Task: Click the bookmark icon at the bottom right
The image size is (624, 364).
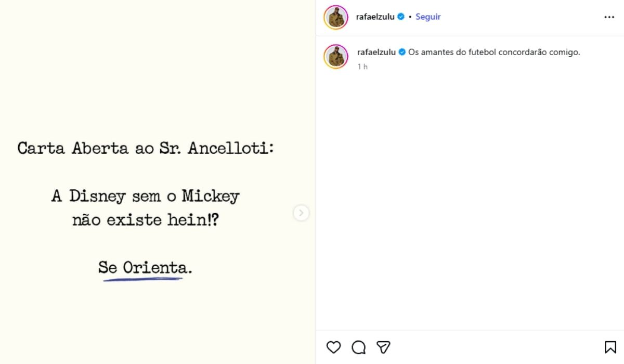Action: click(x=609, y=346)
